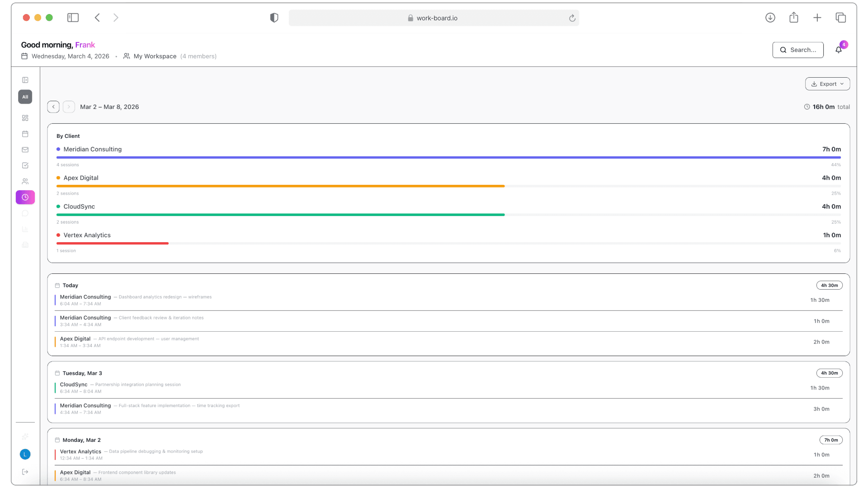The height and width of the screenshot is (488, 868).
Task: Open the browser downloads icon
Action: [770, 18]
